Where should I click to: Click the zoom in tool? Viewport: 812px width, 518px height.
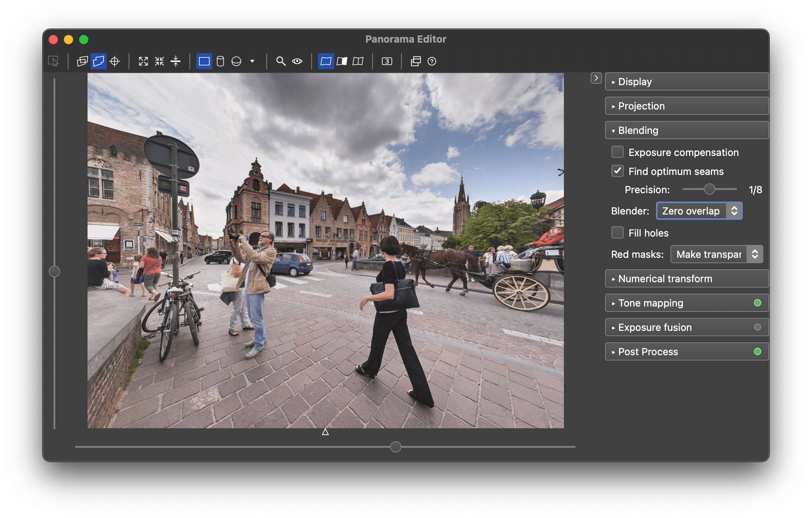pyautogui.click(x=280, y=61)
